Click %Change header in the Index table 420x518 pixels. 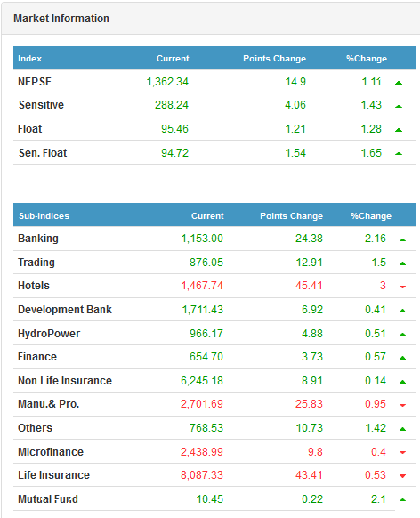click(x=367, y=59)
